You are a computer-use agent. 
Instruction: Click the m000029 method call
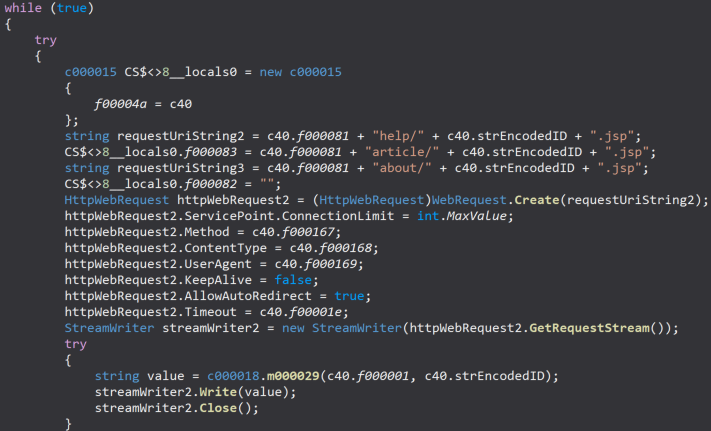[293, 376]
